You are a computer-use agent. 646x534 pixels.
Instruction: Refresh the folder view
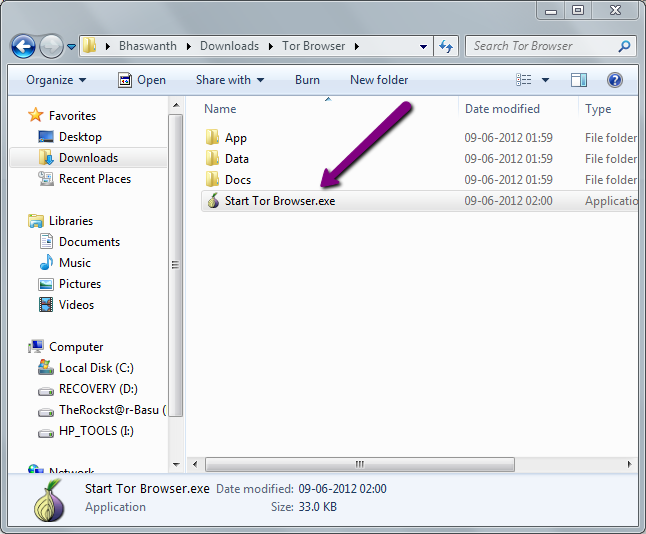[x=446, y=46]
